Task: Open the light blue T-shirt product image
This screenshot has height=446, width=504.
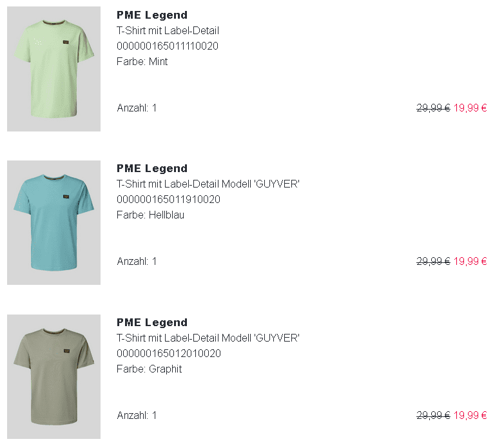Action: (53, 222)
